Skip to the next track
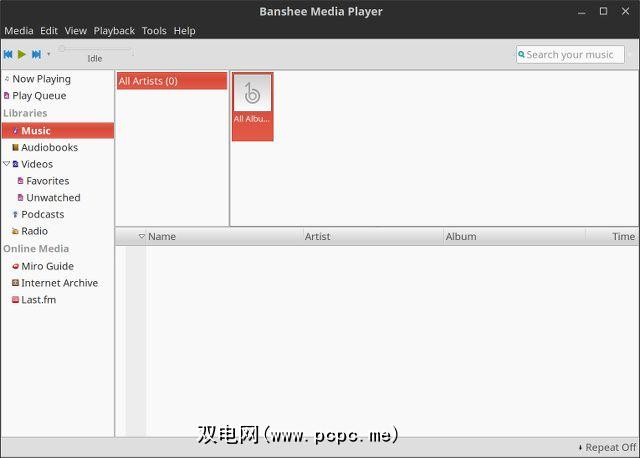Image resolution: width=640 pixels, height=458 pixels. pos(36,54)
